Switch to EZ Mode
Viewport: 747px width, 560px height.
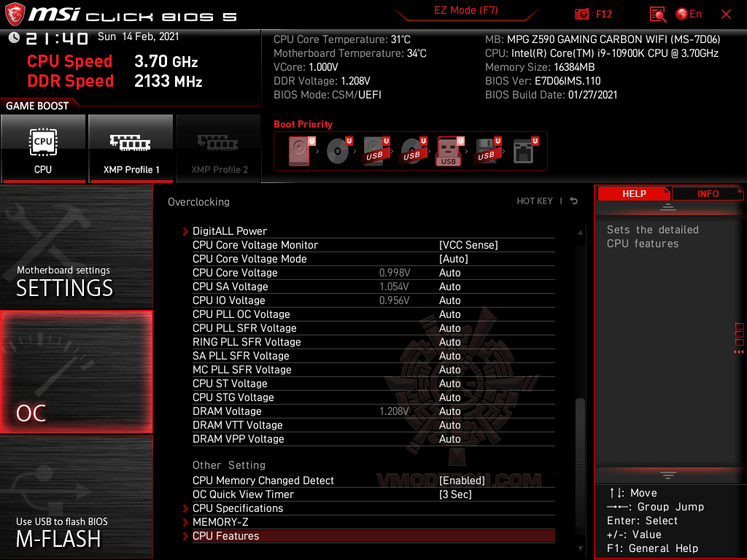(x=465, y=11)
